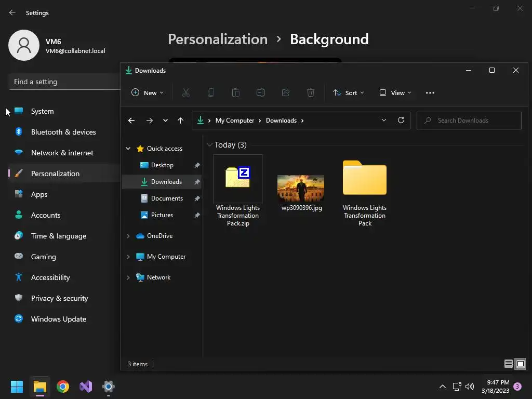Open recent locations dropdown arrow
This screenshot has height=399, width=532.
tap(165, 121)
